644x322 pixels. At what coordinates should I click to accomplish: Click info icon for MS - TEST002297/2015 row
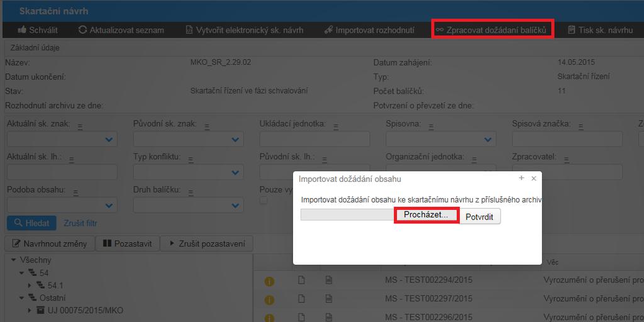(269, 299)
